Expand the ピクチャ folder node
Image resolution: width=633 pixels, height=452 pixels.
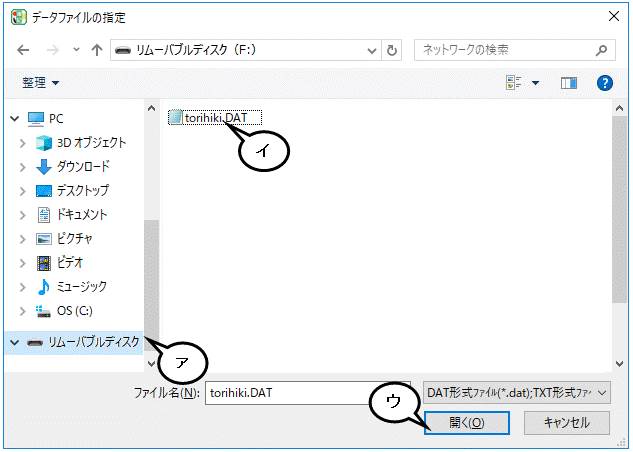(x=23, y=239)
